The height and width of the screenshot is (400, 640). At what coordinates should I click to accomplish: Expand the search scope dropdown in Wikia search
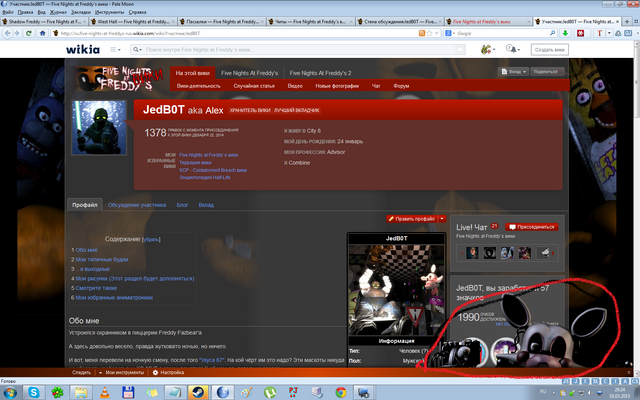tap(138, 49)
